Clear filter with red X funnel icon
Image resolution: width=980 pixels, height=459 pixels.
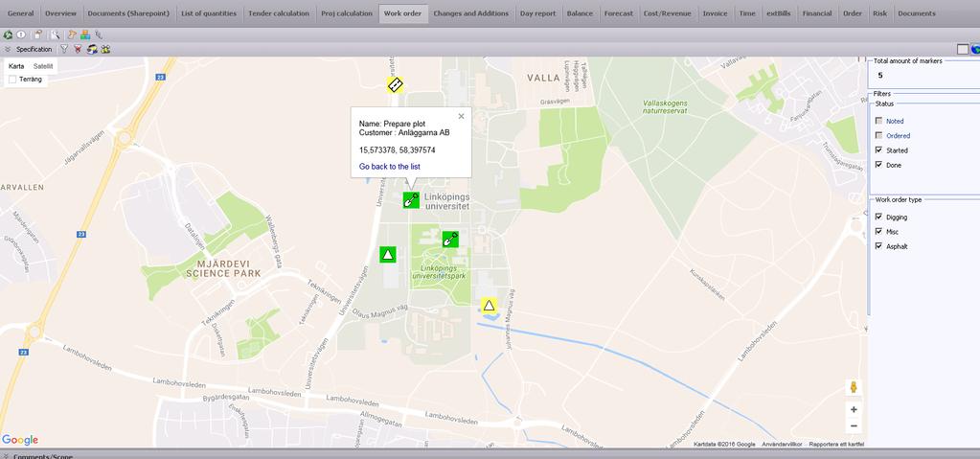click(x=78, y=49)
